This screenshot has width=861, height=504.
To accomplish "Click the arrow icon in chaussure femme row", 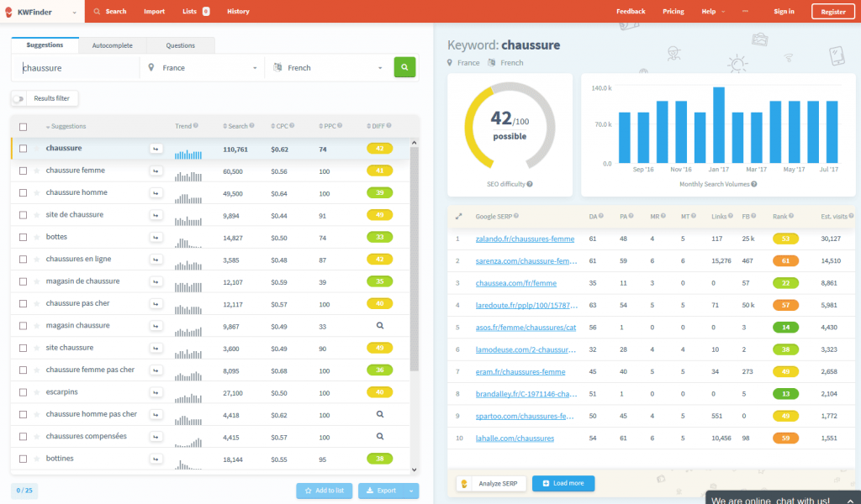I will tap(156, 171).
